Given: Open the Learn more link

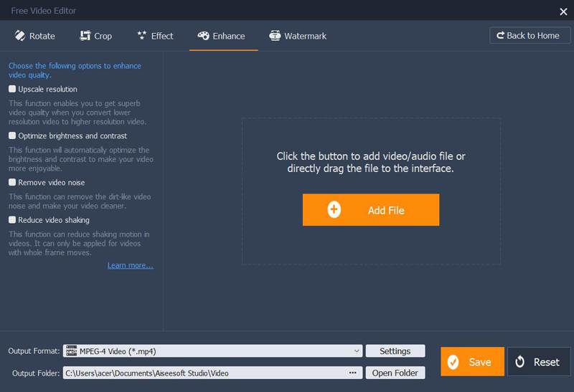Looking at the screenshot, I should click(130, 265).
